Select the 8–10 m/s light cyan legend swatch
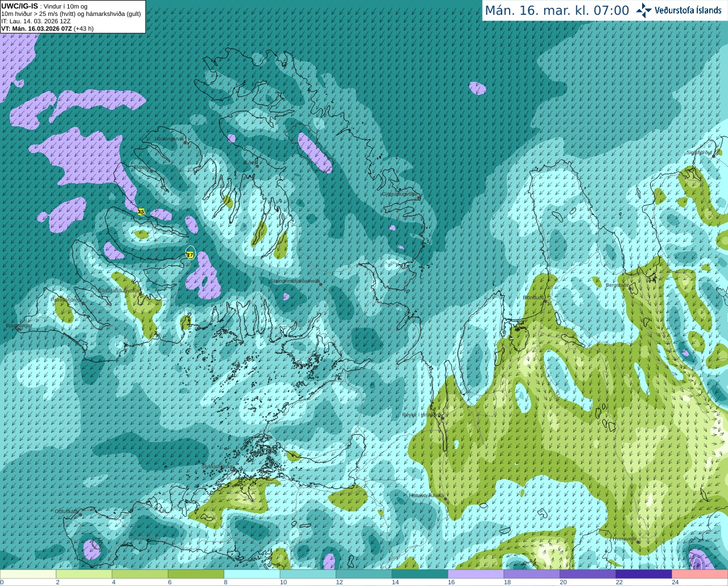 tap(252, 574)
